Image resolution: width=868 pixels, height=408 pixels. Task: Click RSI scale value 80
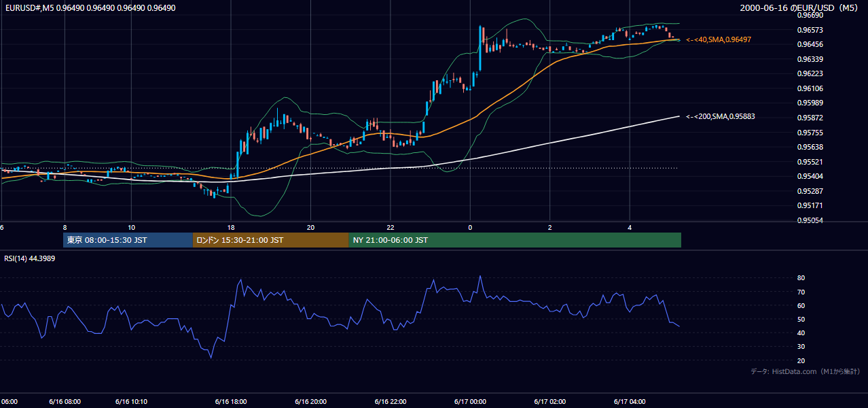[801, 278]
